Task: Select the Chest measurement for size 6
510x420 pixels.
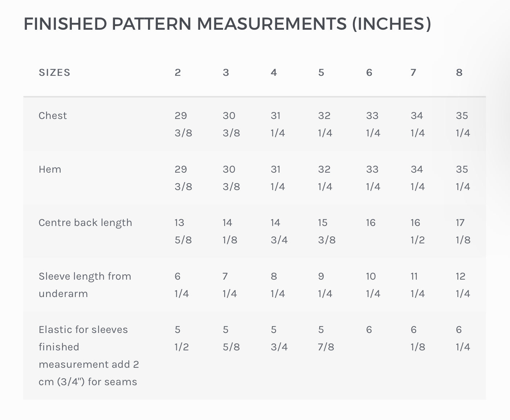Action: point(373,124)
